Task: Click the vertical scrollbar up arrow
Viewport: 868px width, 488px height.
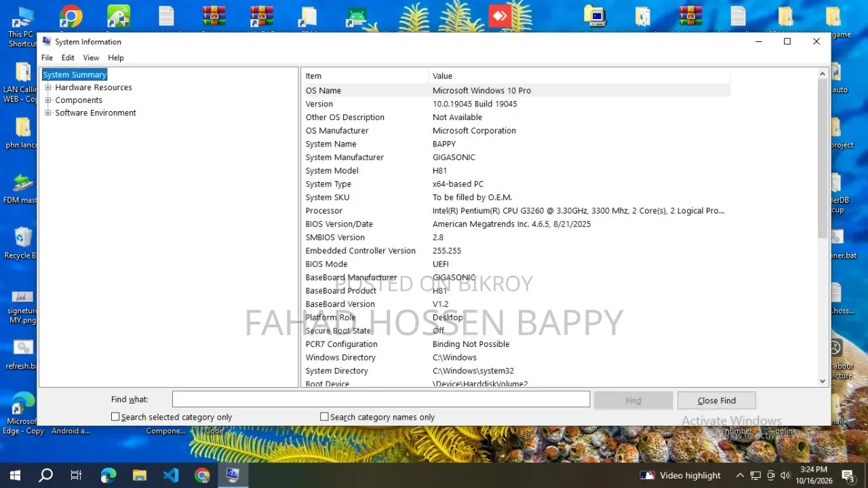Action: click(x=823, y=74)
